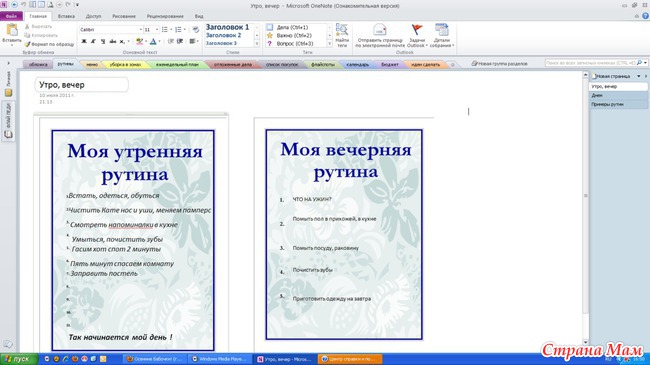Click Find Tags (Найти теги) icon
Viewport: 650px width, 365px height.
pos(342,35)
